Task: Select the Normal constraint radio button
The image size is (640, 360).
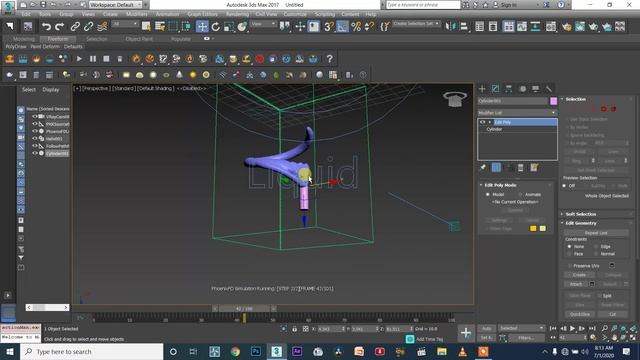Action: [596, 254]
